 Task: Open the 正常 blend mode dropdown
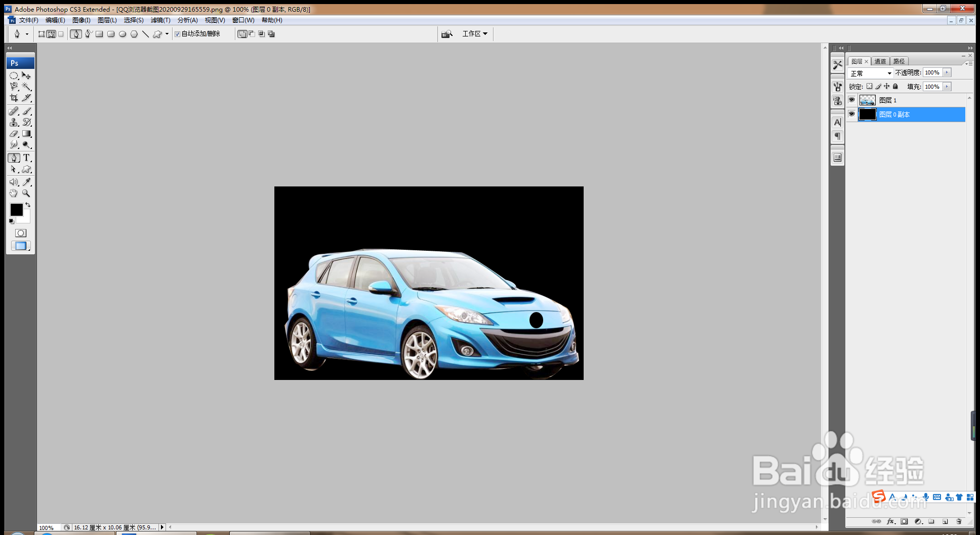(x=871, y=73)
